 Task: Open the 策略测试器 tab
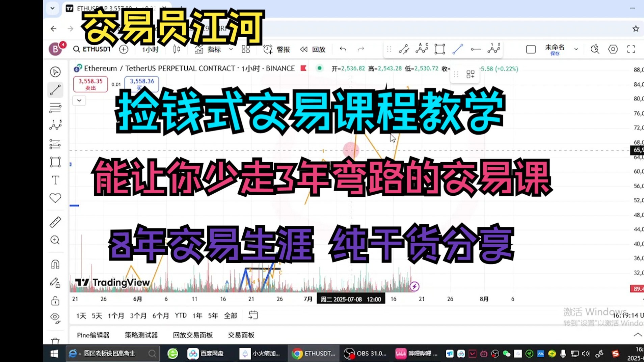[x=141, y=335]
